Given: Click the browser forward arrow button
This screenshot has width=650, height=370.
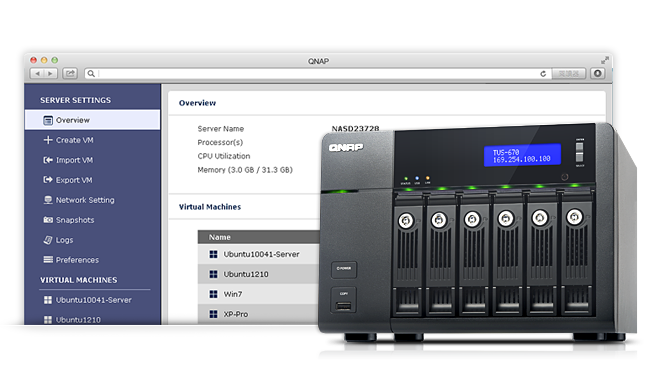Looking at the screenshot, I should click(x=51, y=74).
